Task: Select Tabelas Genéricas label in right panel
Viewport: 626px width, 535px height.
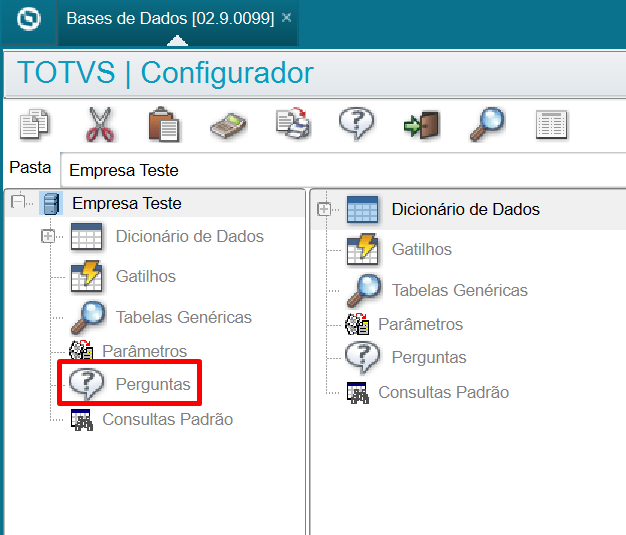Action: pos(460,290)
